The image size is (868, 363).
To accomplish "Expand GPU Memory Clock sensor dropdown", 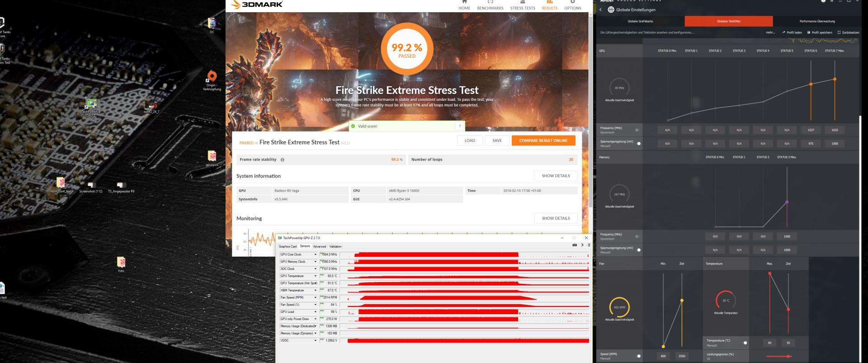I will point(316,262).
